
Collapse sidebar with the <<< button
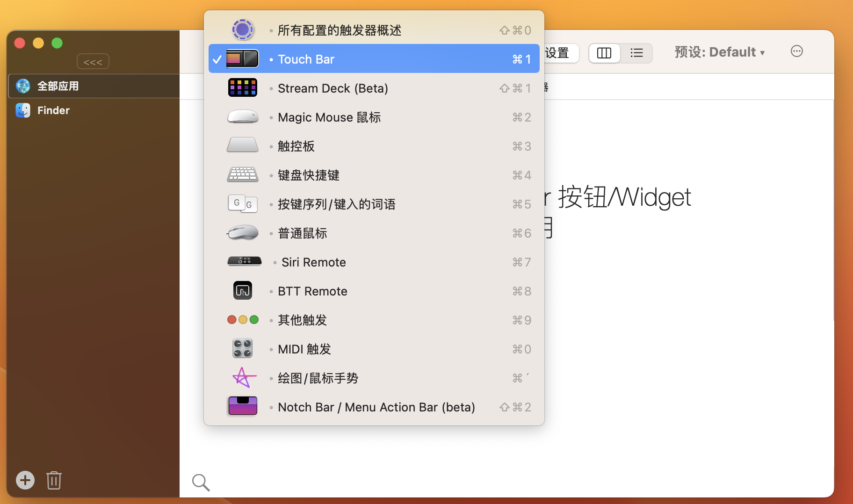tap(93, 62)
